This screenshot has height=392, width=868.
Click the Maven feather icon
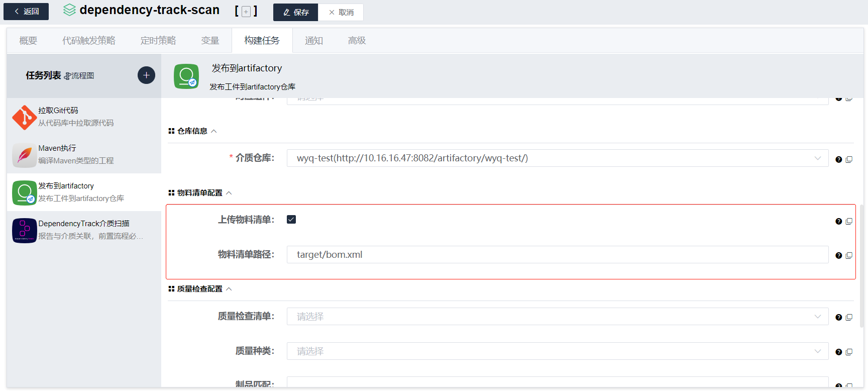point(24,155)
